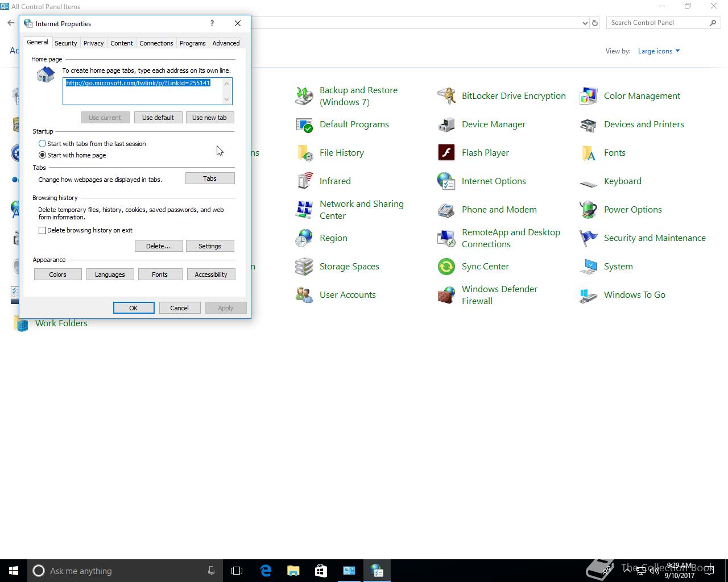Image resolution: width=728 pixels, height=582 pixels.
Task: Open Microsoft Edge from taskbar
Action: pos(266,571)
